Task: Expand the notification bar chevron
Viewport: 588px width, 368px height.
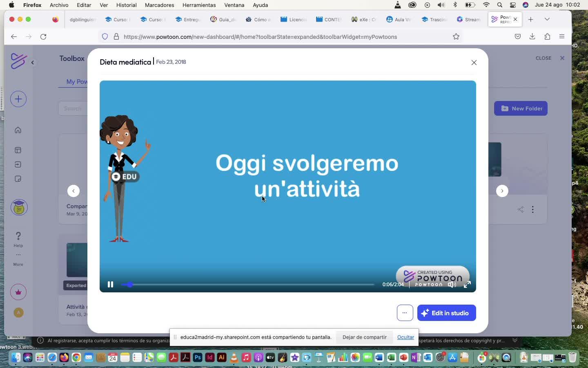Action: pyautogui.click(x=515, y=340)
